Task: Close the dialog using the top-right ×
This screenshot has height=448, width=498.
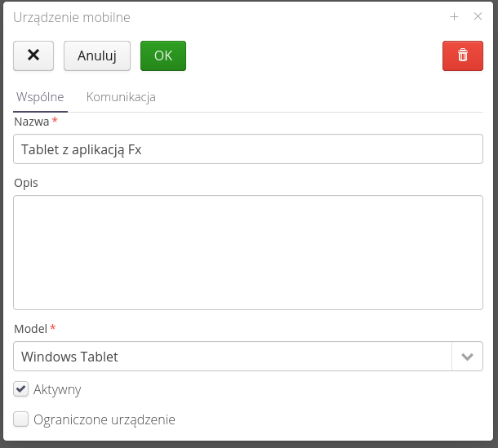Action: [x=478, y=16]
